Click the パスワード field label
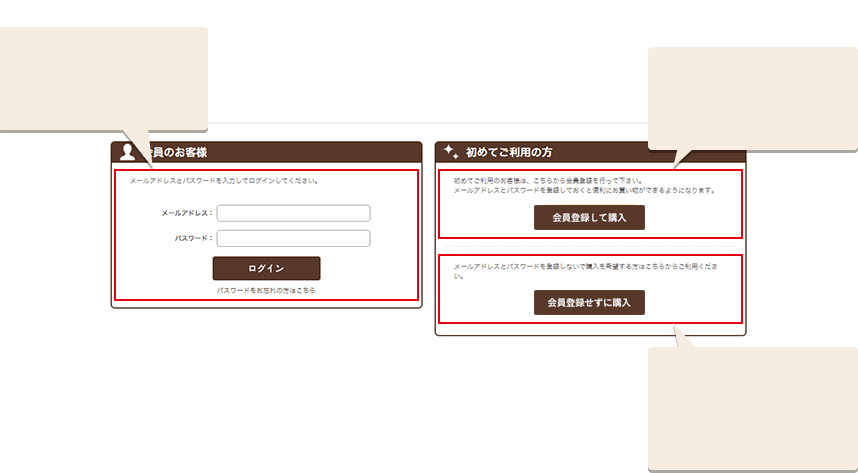Viewport: 858px width, 473px height. pyautogui.click(x=193, y=238)
